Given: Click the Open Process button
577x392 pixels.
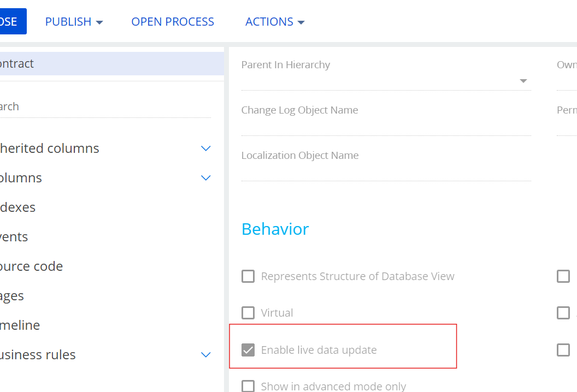Looking at the screenshot, I should click(x=173, y=22).
